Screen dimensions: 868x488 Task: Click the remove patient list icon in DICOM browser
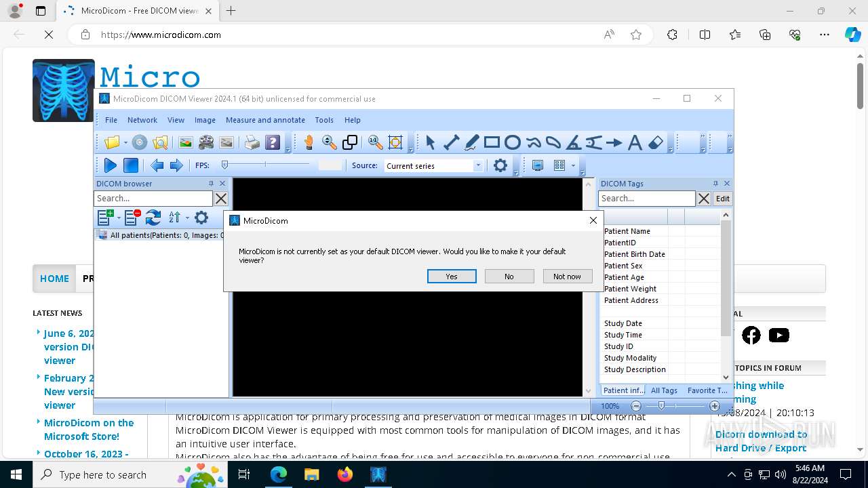(133, 218)
